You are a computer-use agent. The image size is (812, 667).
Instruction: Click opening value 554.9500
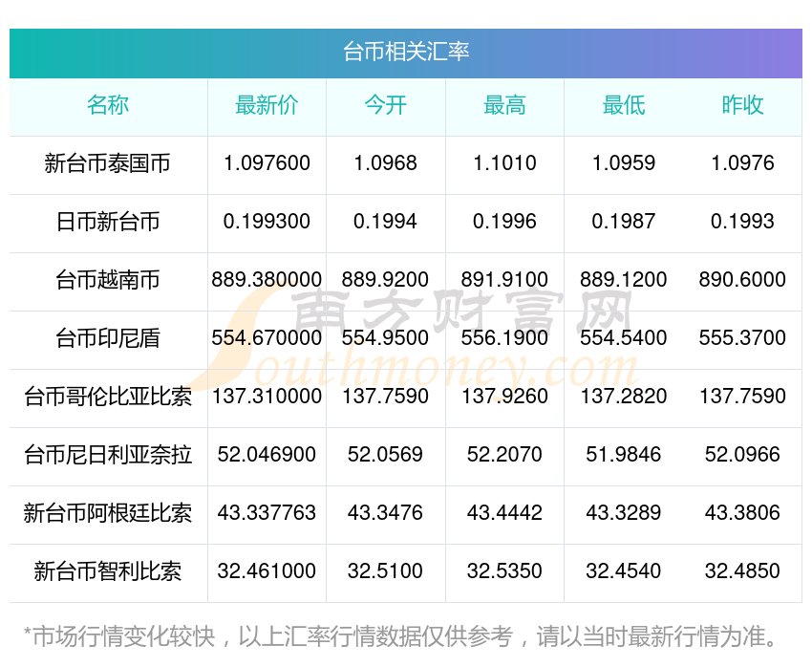pyautogui.click(x=385, y=338)
